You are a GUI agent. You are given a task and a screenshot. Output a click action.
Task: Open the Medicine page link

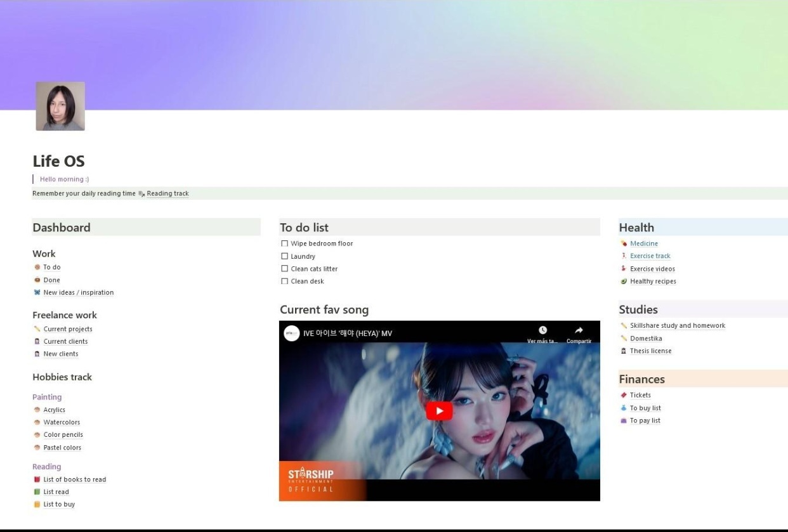644,243
